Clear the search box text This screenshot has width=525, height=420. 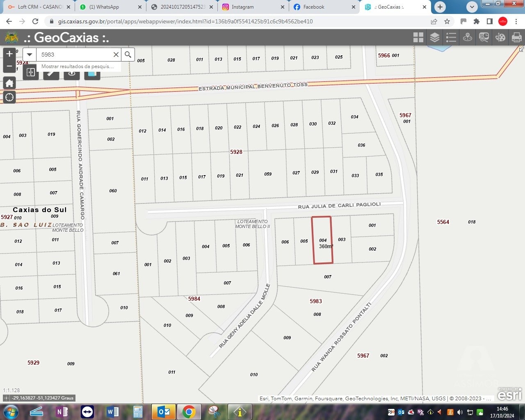(116, 55)
